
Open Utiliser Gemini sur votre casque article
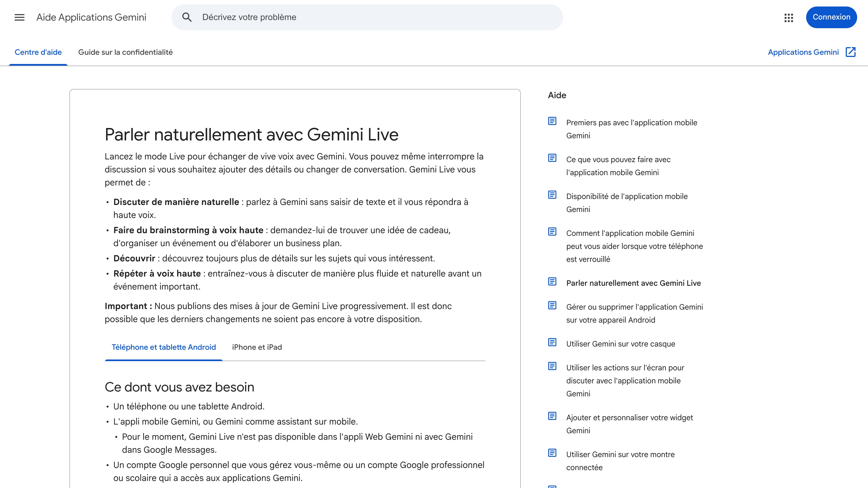pos(620,344)
